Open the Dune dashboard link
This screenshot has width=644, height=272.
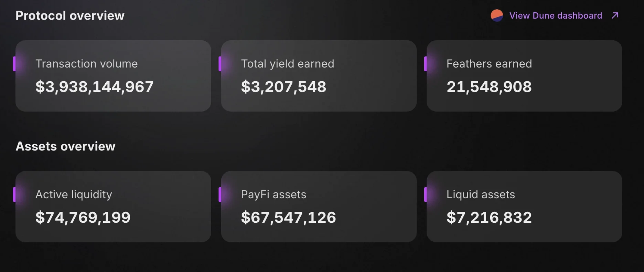(x=555, y=15)
